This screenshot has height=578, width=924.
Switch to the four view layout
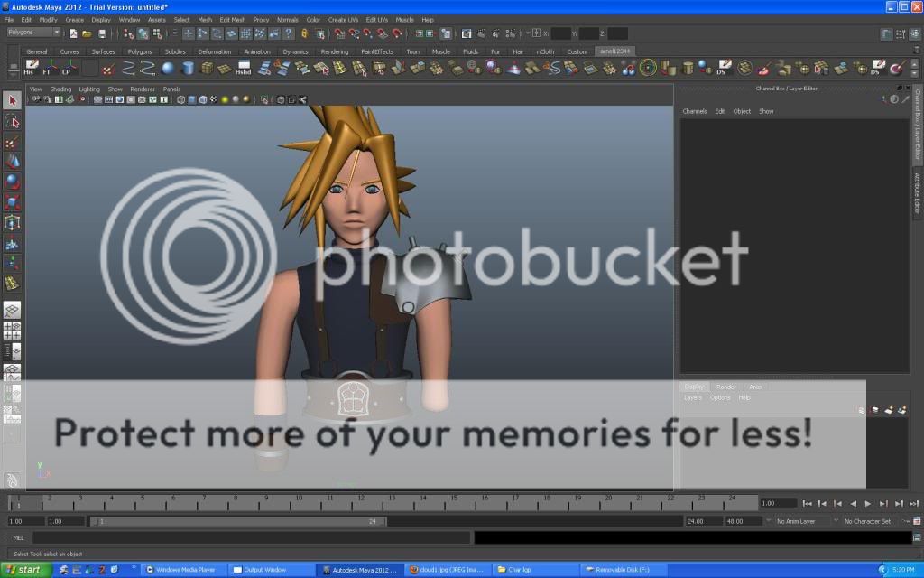click(12, 331)
